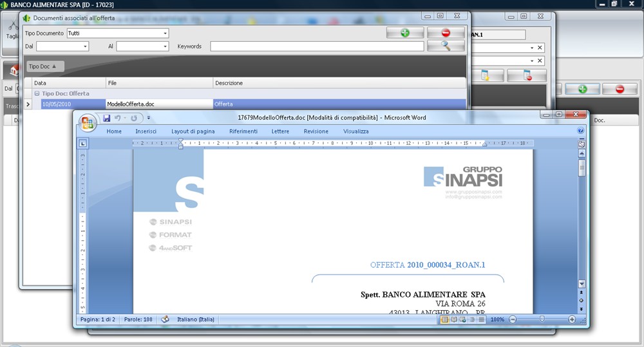The image size is (644, 347).
Task: Open the Inserisci ribbon tab
Action: tap(146, 131)
